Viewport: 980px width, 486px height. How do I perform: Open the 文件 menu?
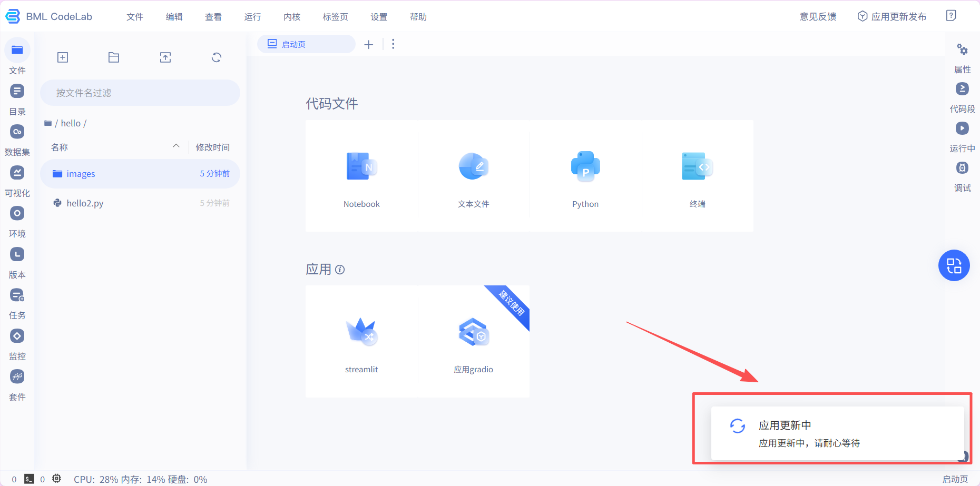135,17
